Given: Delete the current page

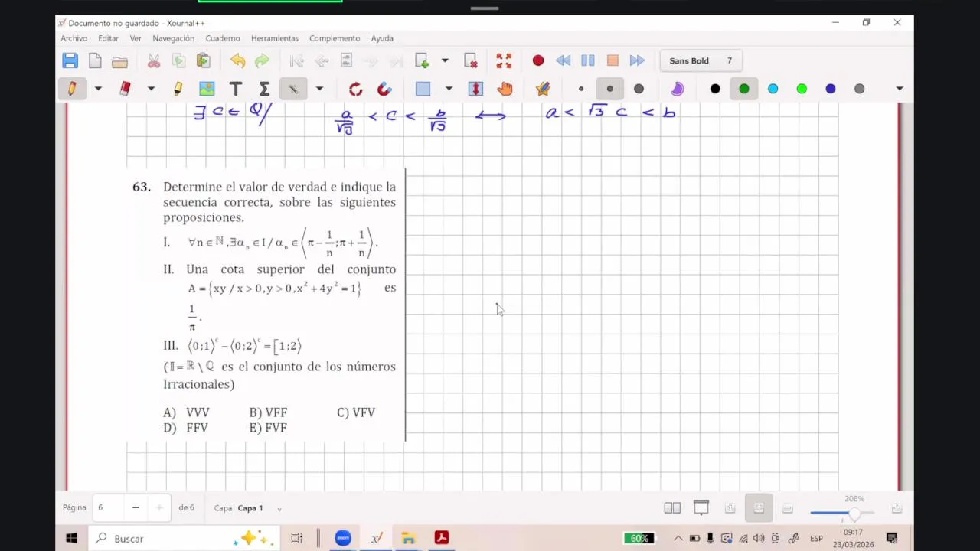Looking at the screenshot, I should point(470,60).
